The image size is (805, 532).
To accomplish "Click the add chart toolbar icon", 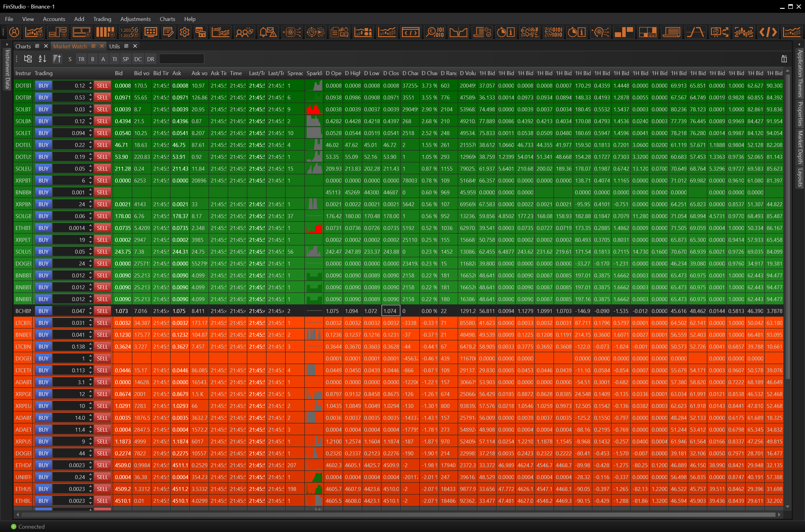I will click(33, 32).
